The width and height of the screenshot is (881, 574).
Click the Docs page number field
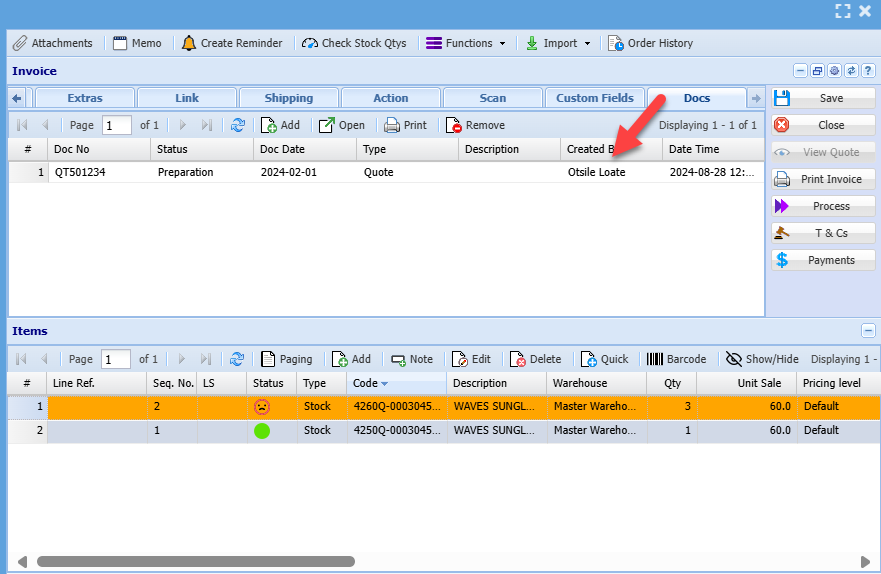click(117, 125)
